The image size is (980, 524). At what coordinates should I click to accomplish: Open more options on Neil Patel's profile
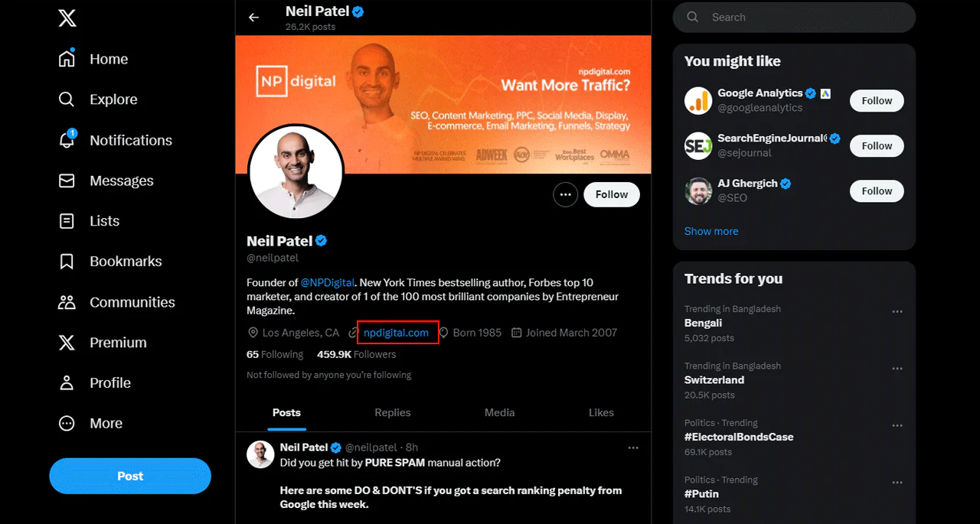coord(566,194)
